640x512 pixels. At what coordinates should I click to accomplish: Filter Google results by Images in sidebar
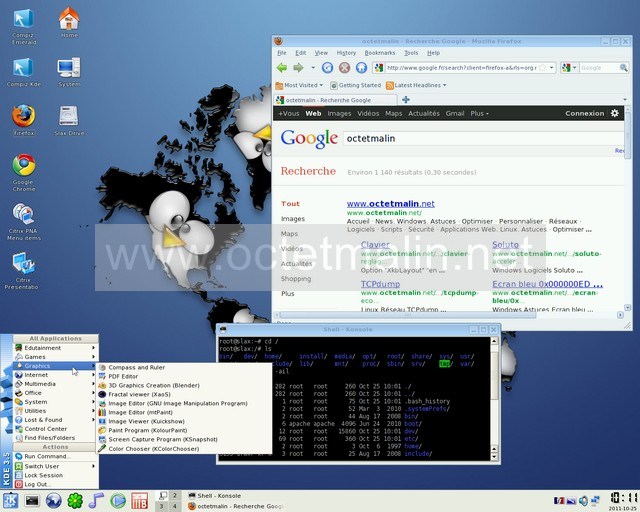[x=293, y=219]
